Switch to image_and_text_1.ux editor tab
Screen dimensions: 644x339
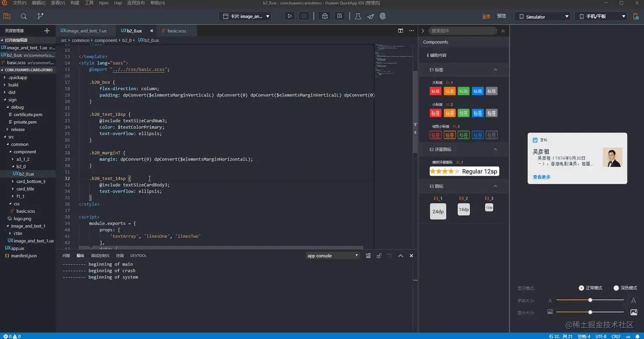pyautogui.click(x=86, y=31)
